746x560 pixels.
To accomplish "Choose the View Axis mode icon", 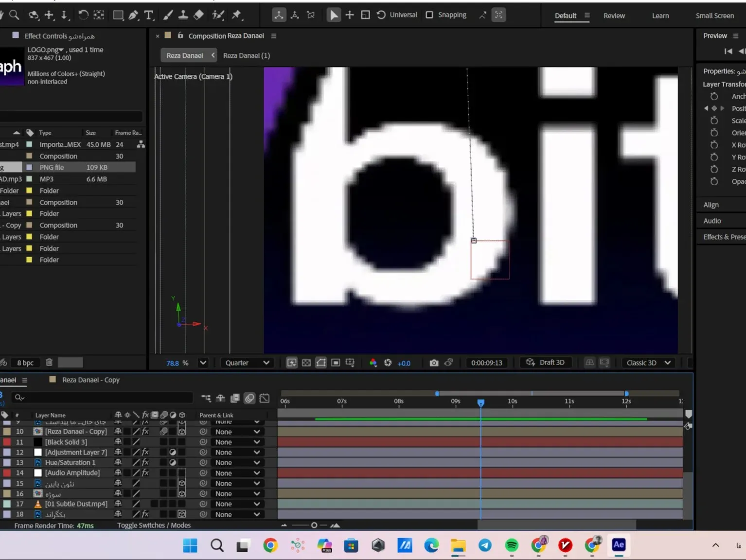I will click(x=311, y=15).
